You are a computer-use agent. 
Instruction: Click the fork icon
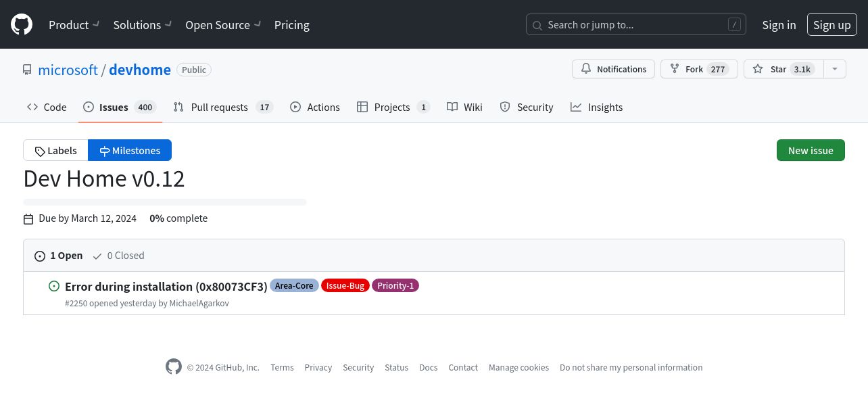[x=675, y=69]
